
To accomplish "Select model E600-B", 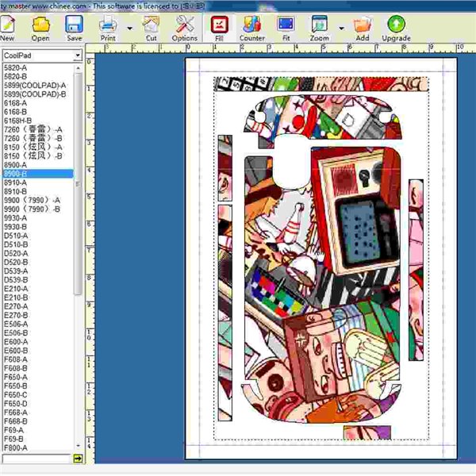I will coord(16,351).
